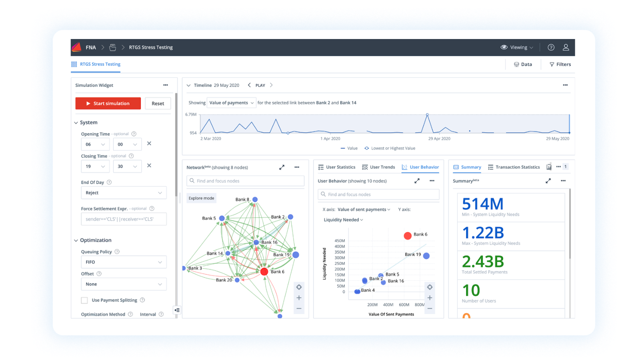The height and width of the screenshot is (362, 644).
Task: Start the simulation
Action: click(108, 104)
